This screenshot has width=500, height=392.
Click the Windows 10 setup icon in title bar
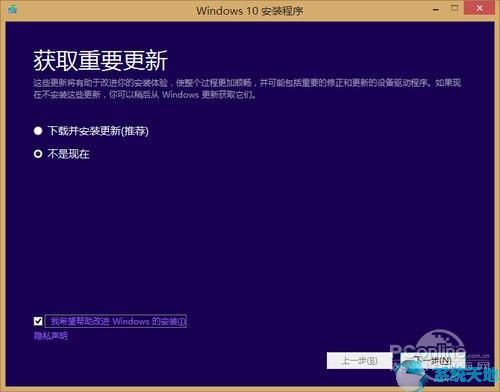12,9
